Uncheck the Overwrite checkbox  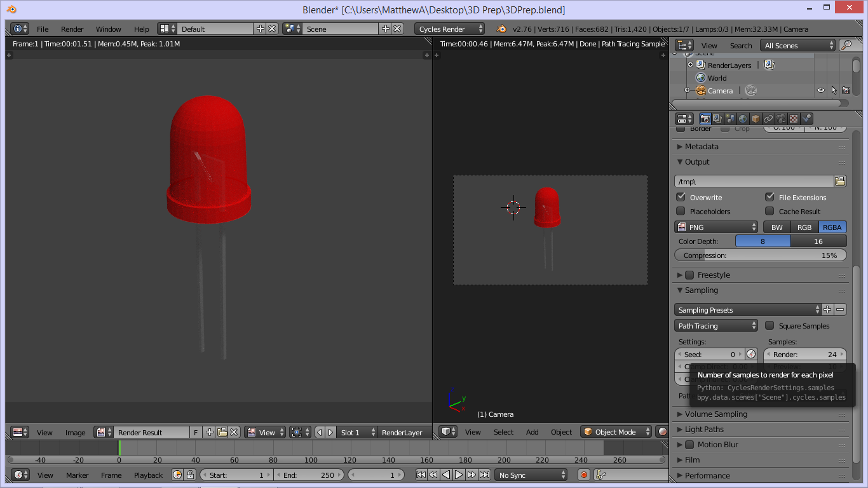[x=681, y=197]
